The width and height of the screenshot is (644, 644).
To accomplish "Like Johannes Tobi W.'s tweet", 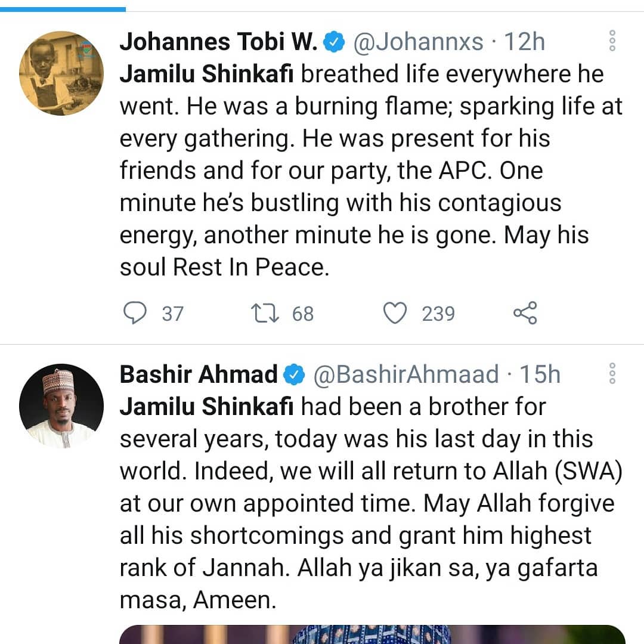I will tap(394, 313).
